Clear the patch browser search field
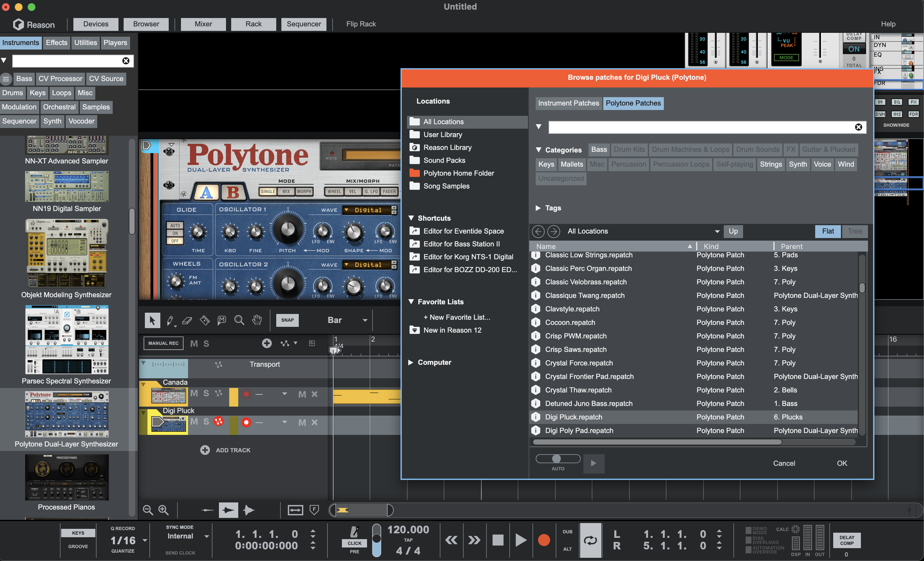This screenshot has height=561, width=924. tap(858, 127)
